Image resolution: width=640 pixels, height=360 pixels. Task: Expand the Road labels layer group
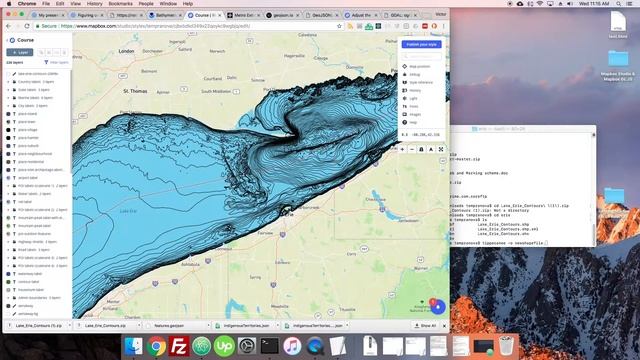click(9, 250)
